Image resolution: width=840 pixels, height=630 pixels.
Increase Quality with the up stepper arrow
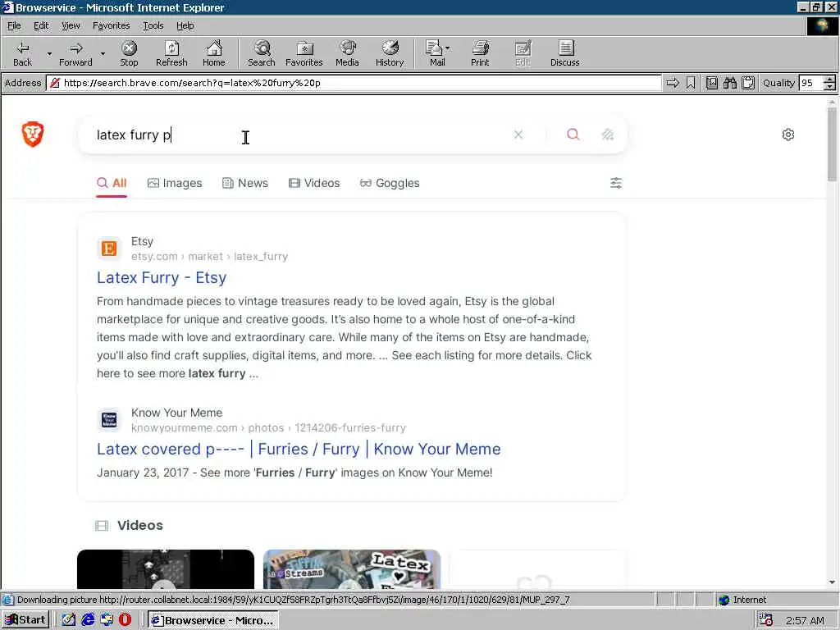(830, 80)
